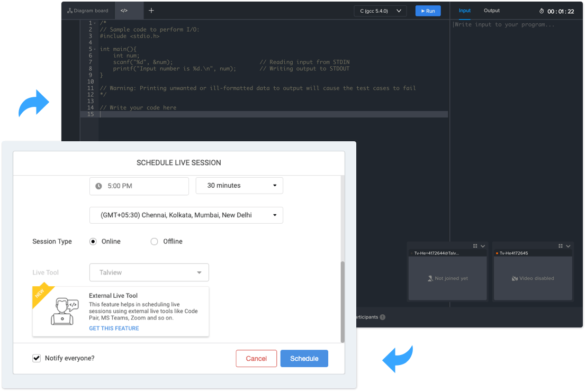Click the clock icon in time field
Image resolution: width=586 pixels, height=392 pixels.
[x=98, y=186]
